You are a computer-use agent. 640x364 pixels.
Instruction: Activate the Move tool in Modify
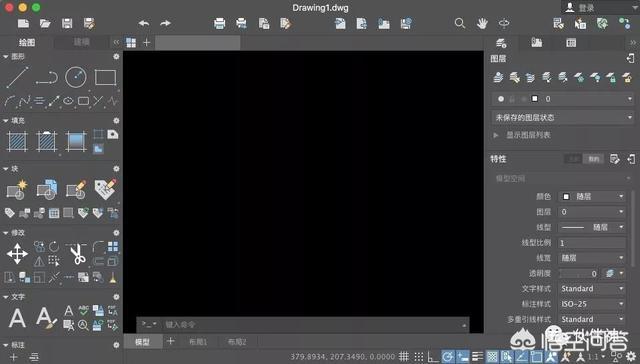tap(17, 254)
